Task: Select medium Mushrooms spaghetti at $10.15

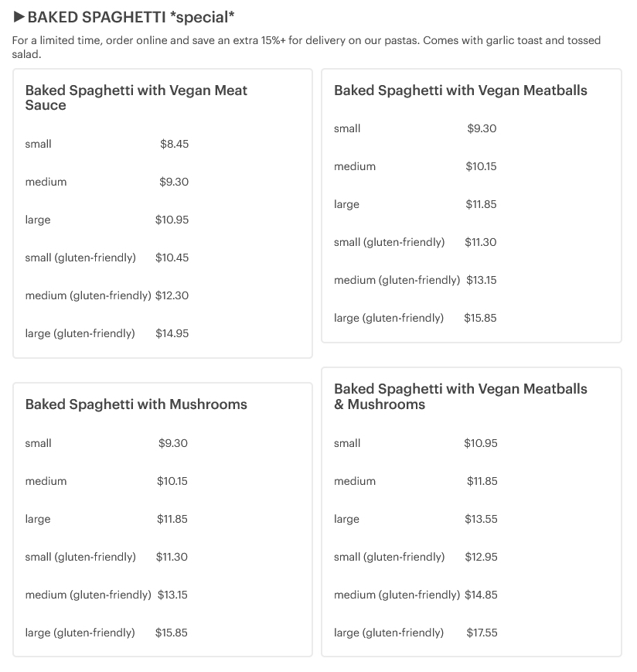Action: pos(107,481)
